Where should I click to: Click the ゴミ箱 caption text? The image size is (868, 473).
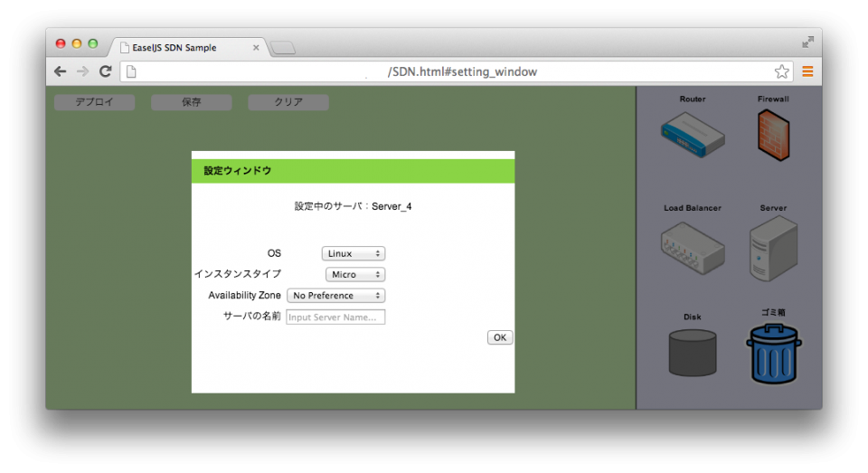point(773,312)
